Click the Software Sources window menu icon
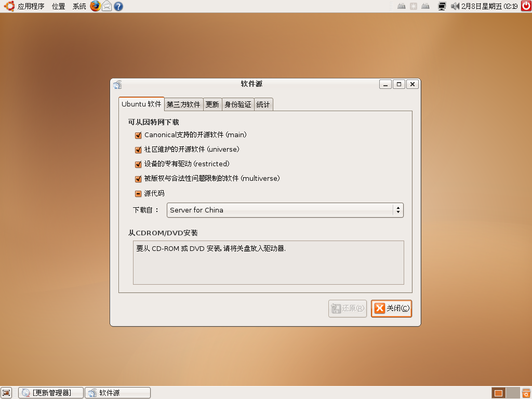 pos(118,85)
